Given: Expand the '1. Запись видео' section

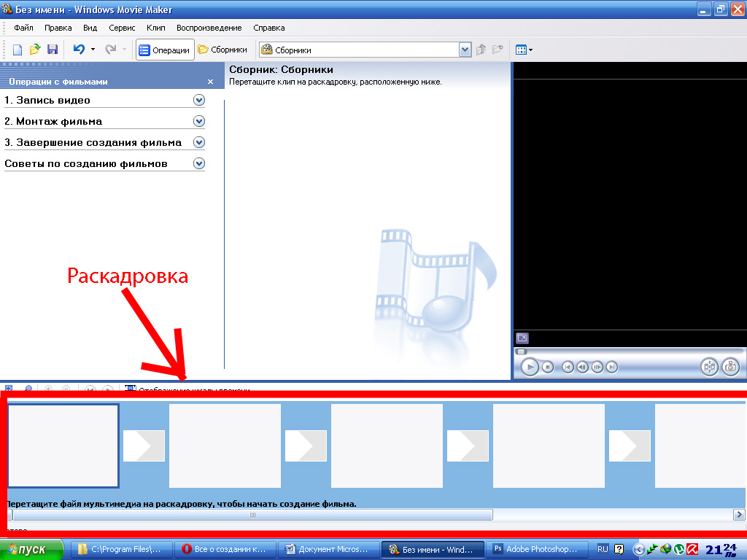Looking at the screenshot, I should (x=199, y=100).
